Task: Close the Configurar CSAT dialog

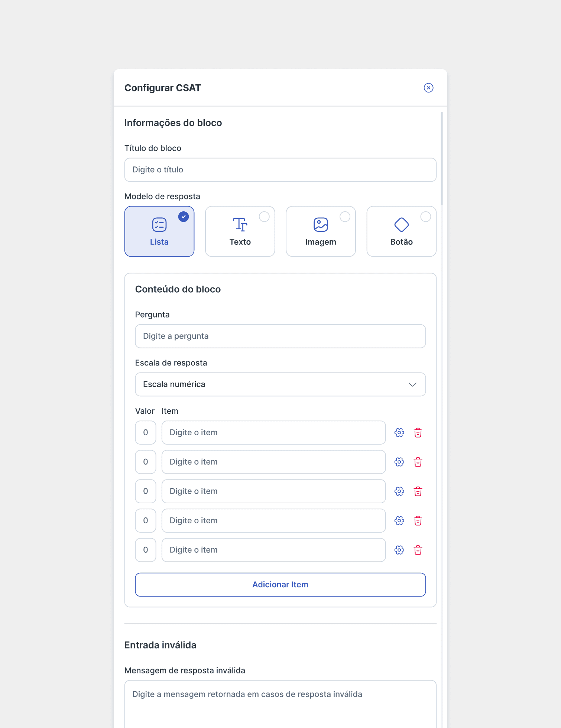Action: pos(428,88)
